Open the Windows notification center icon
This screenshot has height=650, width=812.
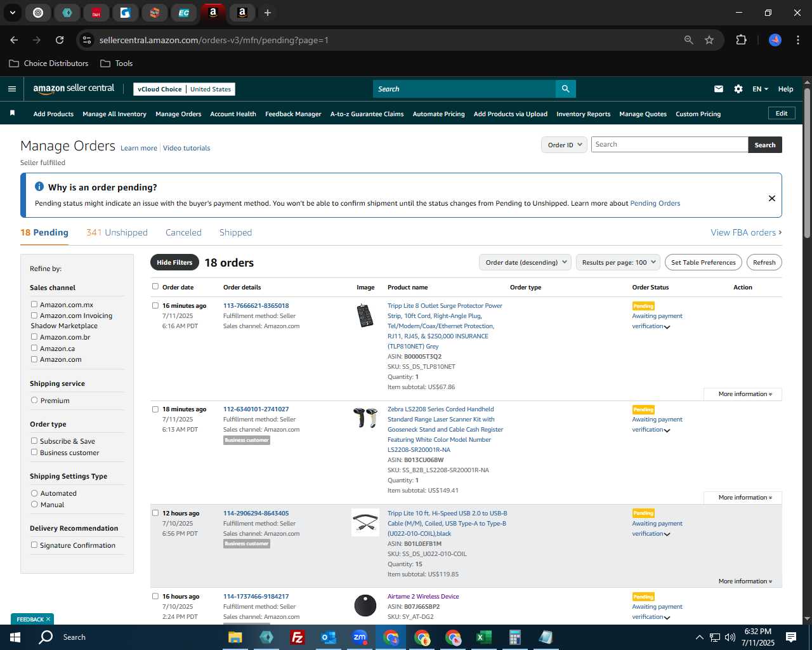pos(791,637)
